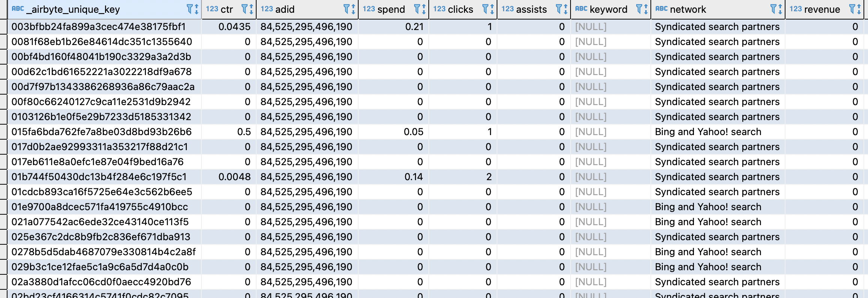This screenshot has height=298, width=868.
Task: Select the _airbyte_unique_key column header
Action: (x=104, y=9)
